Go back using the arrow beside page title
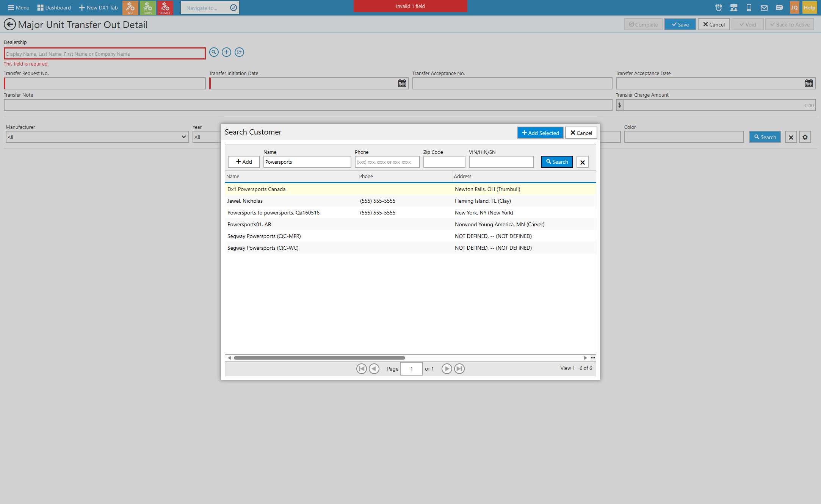 [x=9, y=25]
